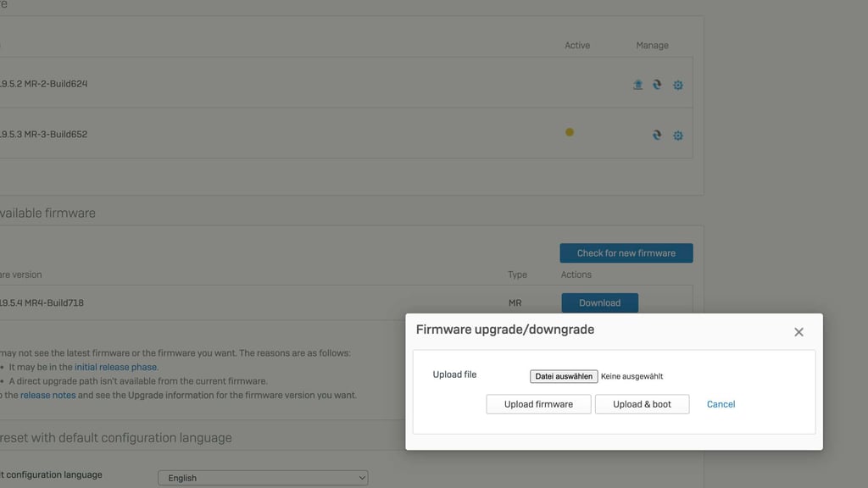Click the Keine ausgewählt file status text
The width and height of the screenshot is (868, 488).
(x=632, y=376)
